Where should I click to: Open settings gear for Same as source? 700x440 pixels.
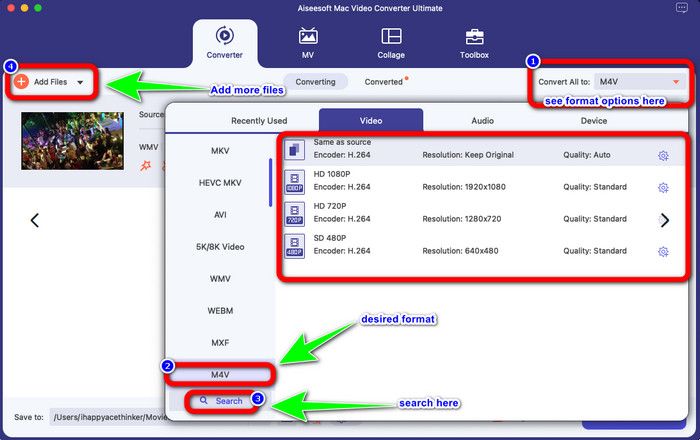pos(663,155)
